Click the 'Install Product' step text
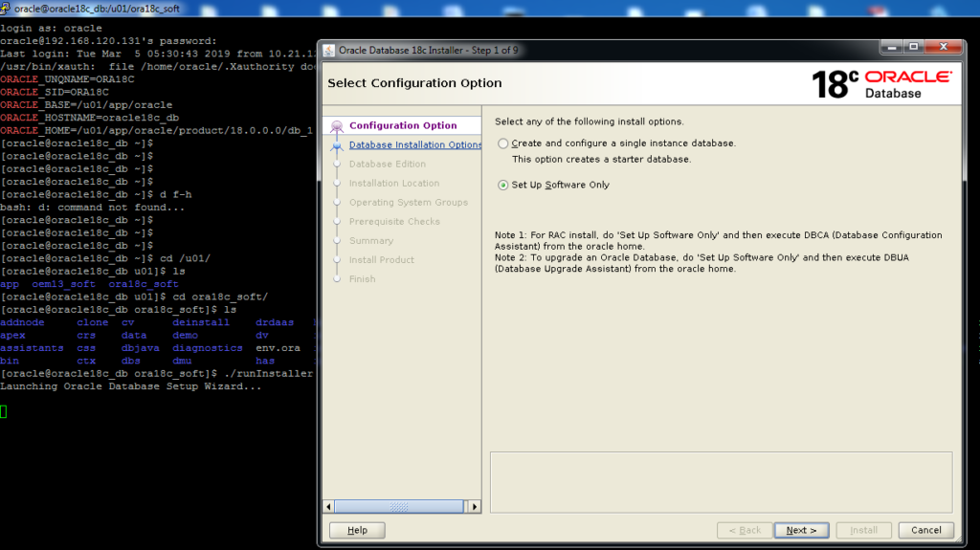Image resolution: width=980 pixels, height=550 pixels. (382, 260)
